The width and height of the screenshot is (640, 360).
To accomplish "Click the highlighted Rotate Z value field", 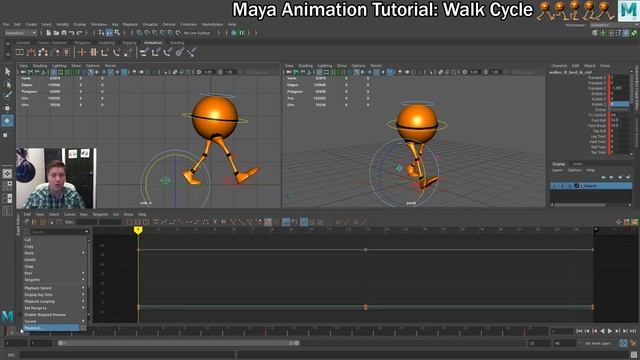I will point(620,104).
